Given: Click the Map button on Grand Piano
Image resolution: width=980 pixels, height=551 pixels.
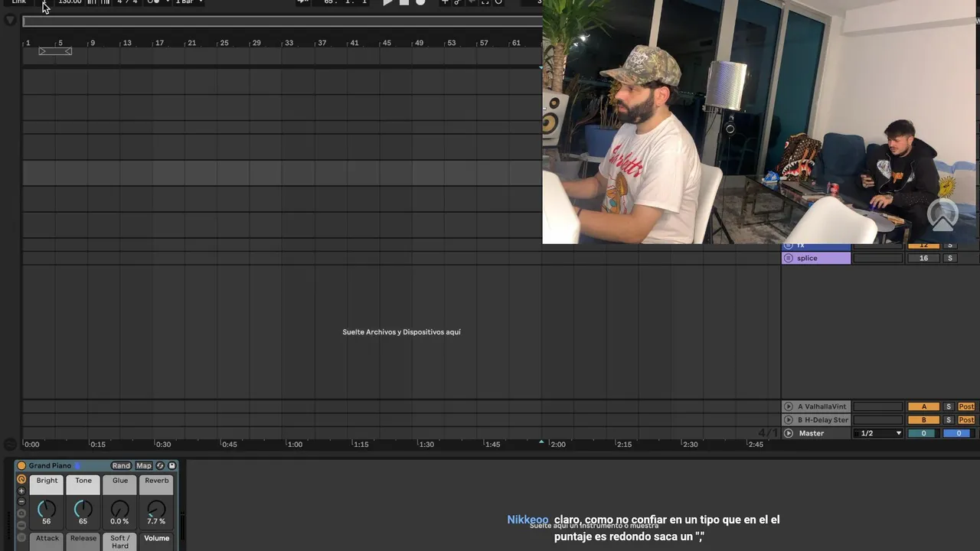Looking at the screenshot, I should tap(144, 465).
